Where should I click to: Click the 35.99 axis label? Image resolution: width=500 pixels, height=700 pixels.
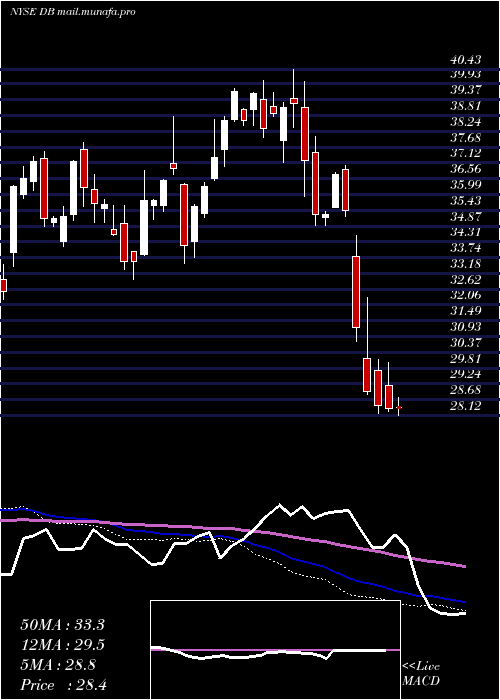tap(465, 185)
